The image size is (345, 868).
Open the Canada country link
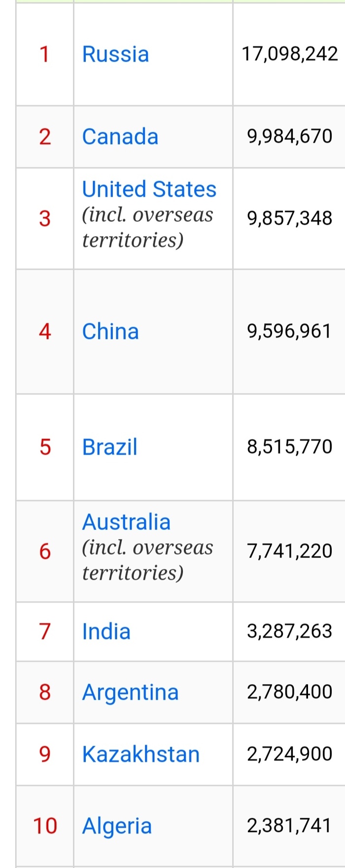[120, 137]
